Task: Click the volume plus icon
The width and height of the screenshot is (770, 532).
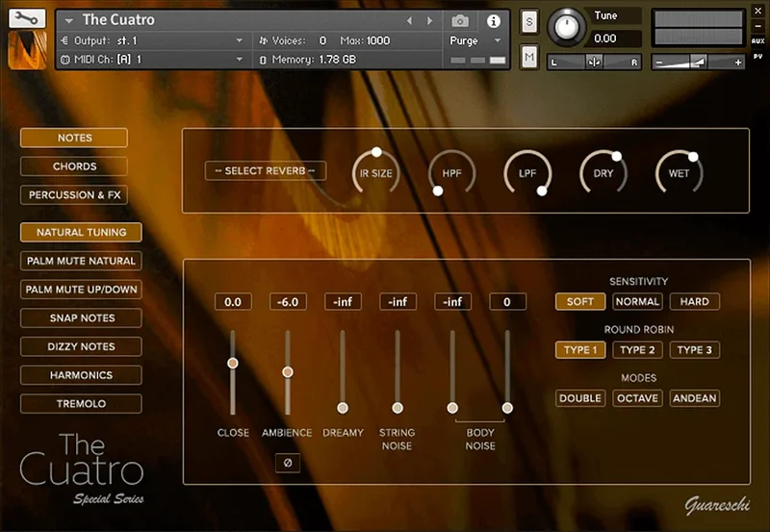Action: tap(737, 63)
